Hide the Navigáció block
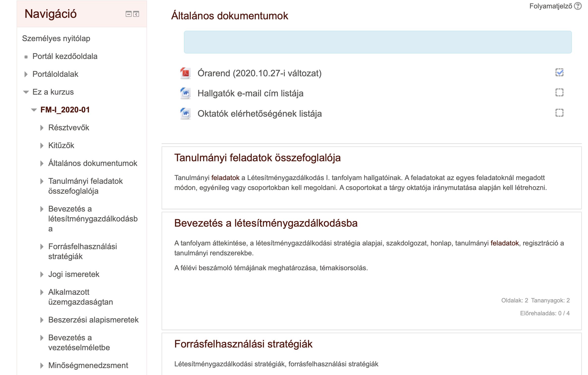 tap(128, 14)
